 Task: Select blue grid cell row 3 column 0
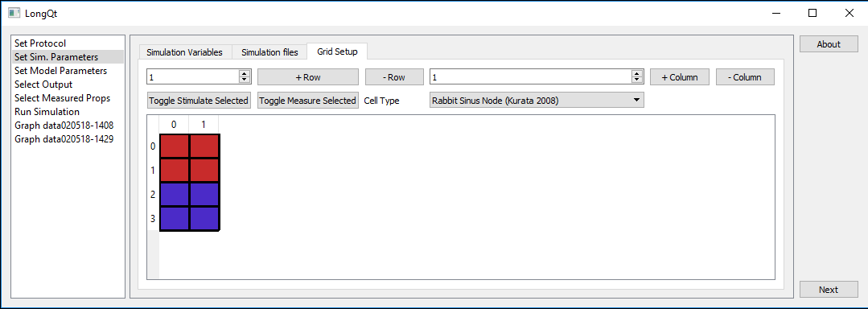click(175, 219)
